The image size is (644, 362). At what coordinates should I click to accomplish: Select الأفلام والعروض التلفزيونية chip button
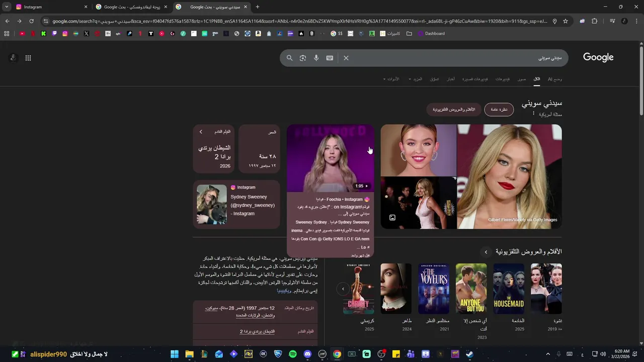tap(454, 110)
